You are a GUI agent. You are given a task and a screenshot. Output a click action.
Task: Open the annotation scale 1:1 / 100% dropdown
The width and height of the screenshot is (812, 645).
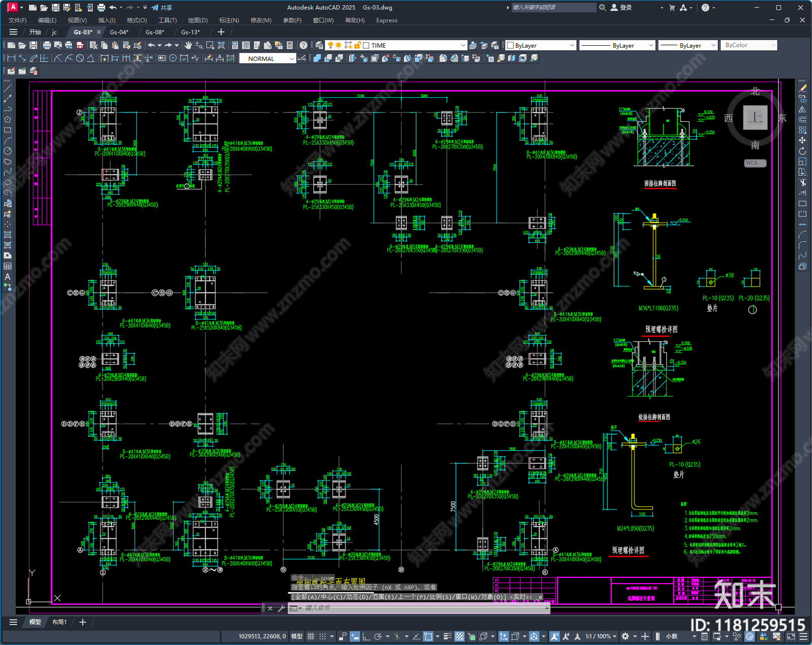tap(601, 636)
